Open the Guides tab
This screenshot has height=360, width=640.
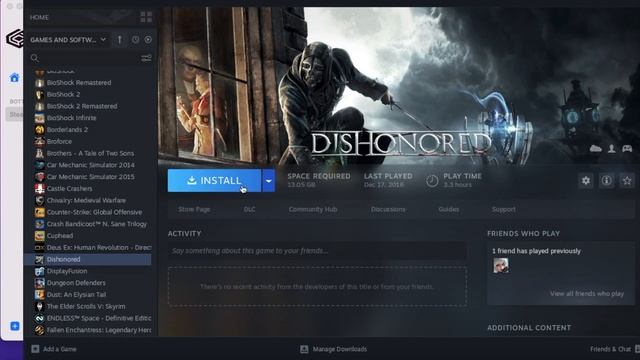(x=449, y=209)
